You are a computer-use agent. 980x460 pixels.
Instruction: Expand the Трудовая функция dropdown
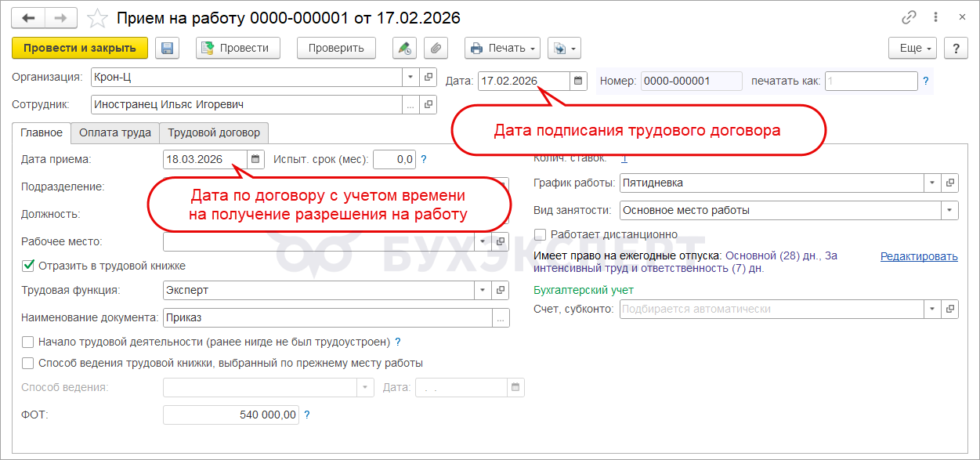point(483,290)
